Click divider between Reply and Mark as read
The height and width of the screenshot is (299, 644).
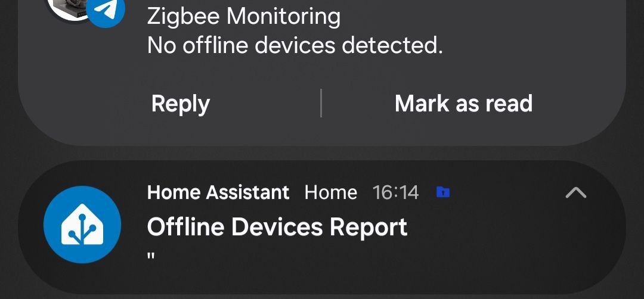321,104
